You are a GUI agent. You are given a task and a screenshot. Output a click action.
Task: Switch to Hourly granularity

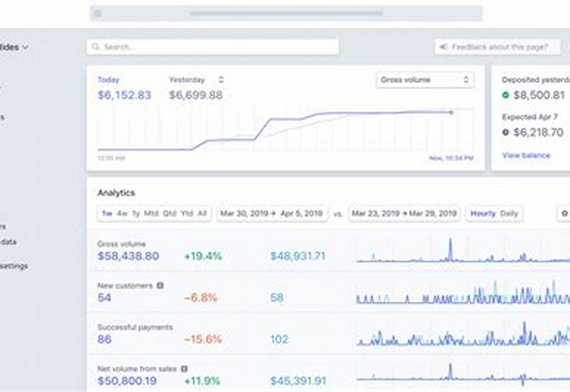(483, 213)
